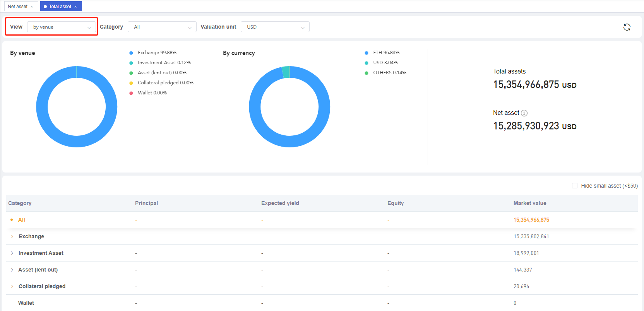Click the Net asset info icon

tap(524, 113)
